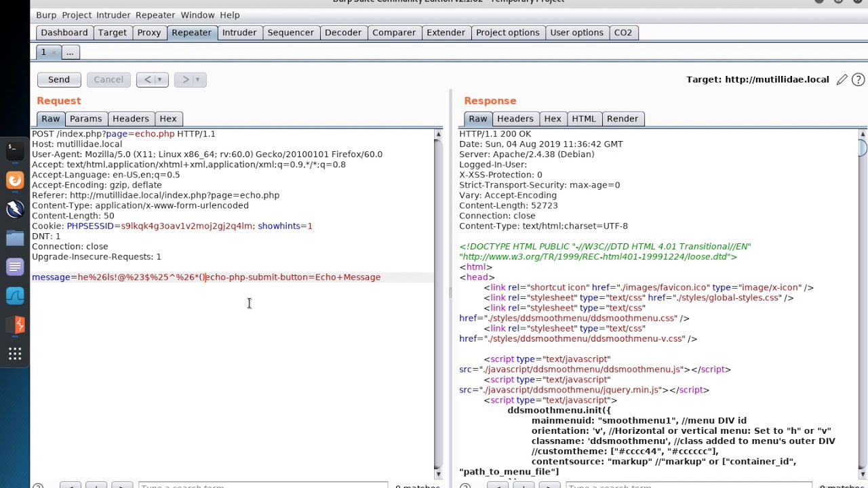Expand the forward history dropdown arrow

point(198,79)
